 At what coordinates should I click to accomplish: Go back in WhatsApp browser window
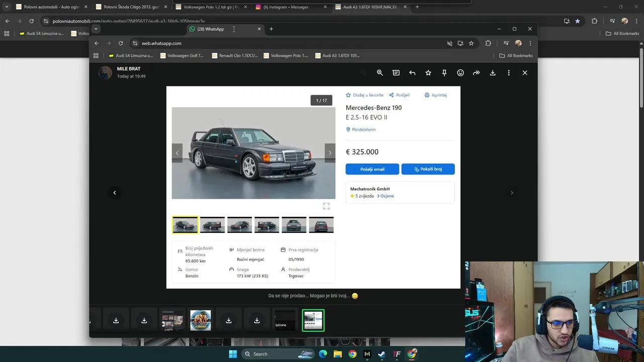tap(97, 43)
